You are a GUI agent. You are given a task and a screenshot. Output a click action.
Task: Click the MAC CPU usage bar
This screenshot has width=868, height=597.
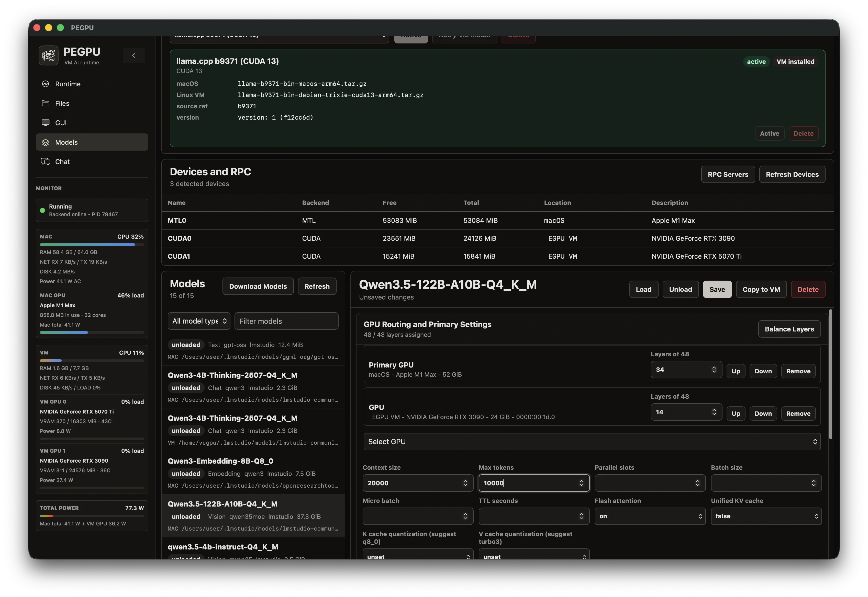click(x=92, y=245)
